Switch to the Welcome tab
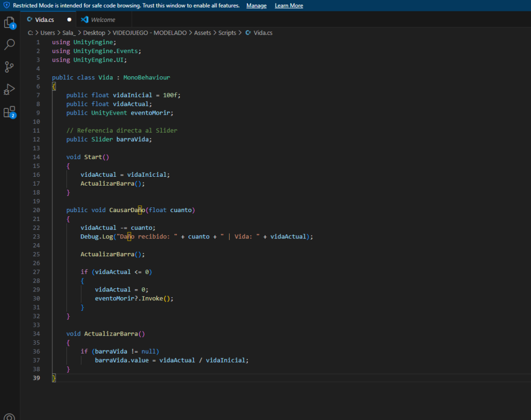Screen dimensions: 531x420 [x=103, y=20]
